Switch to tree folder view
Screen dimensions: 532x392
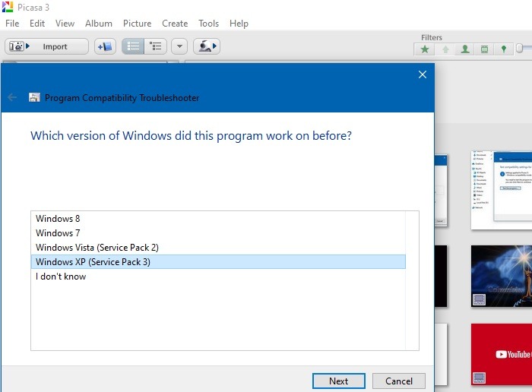[x=156, y=46]
